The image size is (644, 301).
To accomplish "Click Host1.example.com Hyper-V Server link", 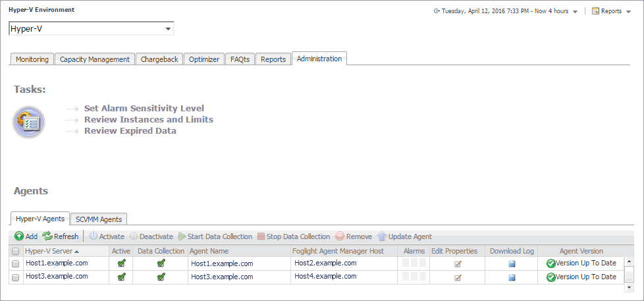I will click(57, 263).
